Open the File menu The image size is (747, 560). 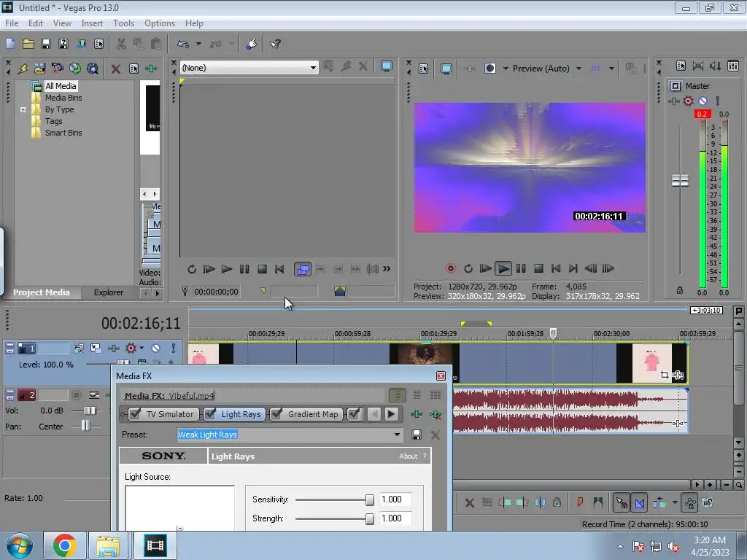pos(12,23)
